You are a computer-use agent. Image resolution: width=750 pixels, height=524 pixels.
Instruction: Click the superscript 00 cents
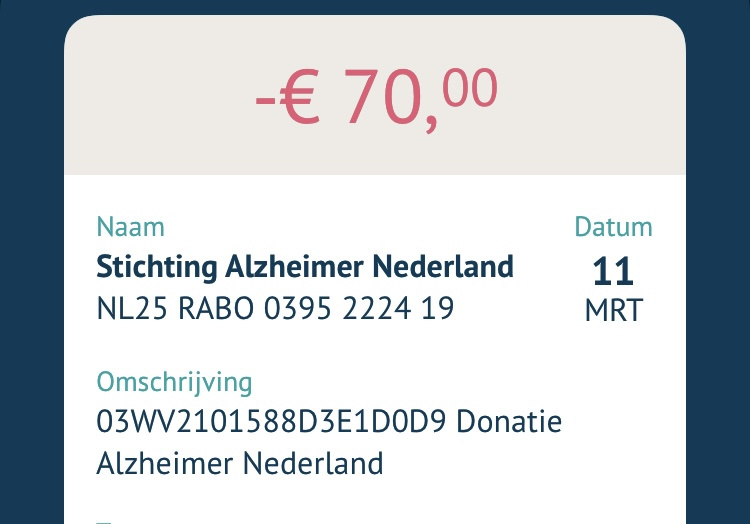pyautogui.click(x=470, y=87)
